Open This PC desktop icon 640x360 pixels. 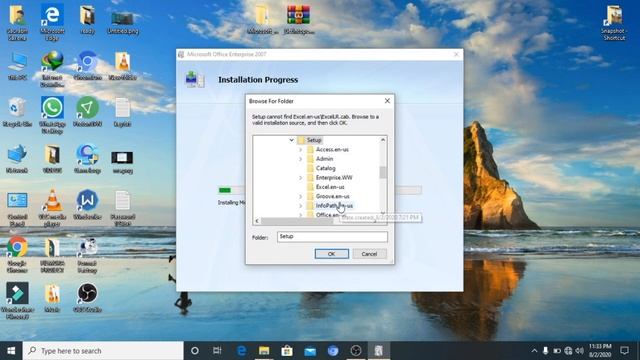pyautogui.click(x=17, y=65)
